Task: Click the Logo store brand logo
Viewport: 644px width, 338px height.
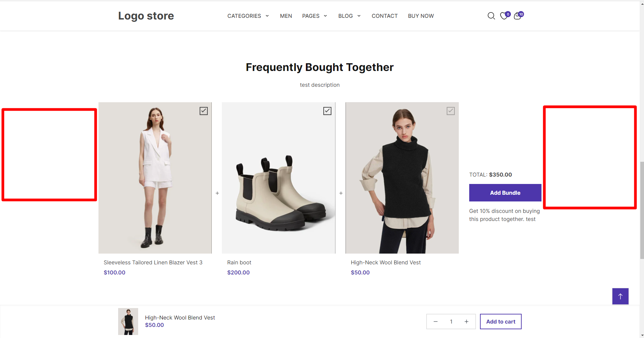Action: click(146, 16)
